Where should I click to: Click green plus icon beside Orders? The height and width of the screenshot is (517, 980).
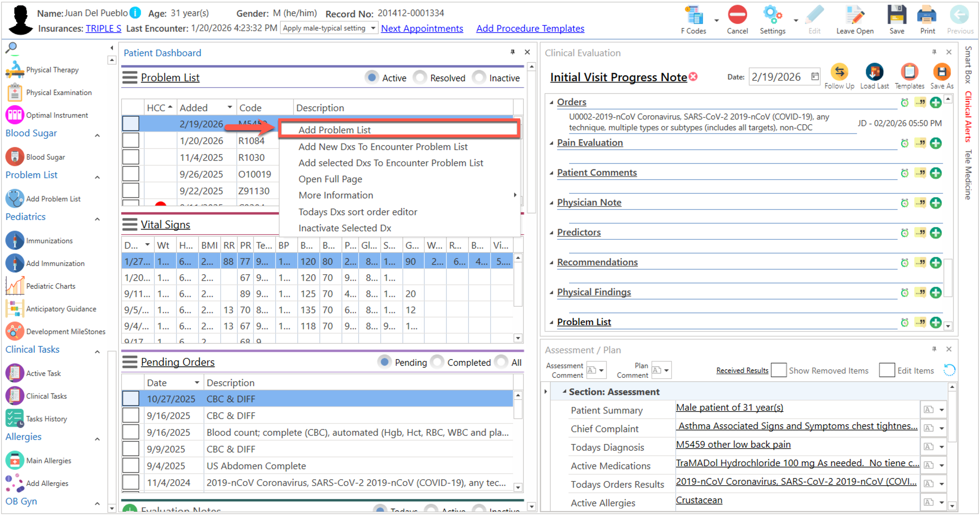pyautogui.click(x=936, y=103)
